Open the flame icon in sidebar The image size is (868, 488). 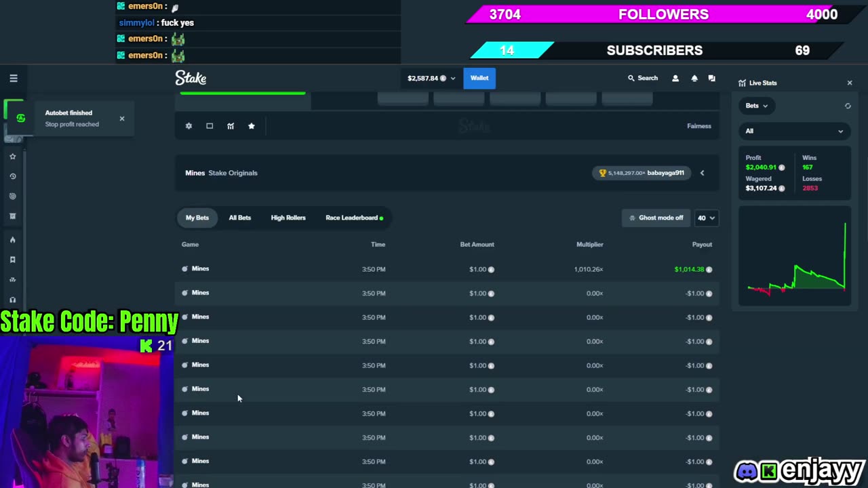click(12, 240)
